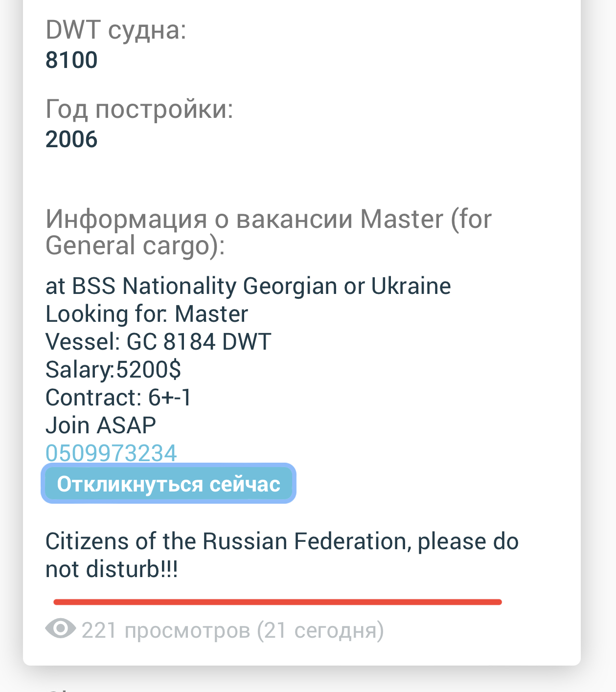Click the 8100 DWT value
616x692 pixels.
[x=71, y=60]
